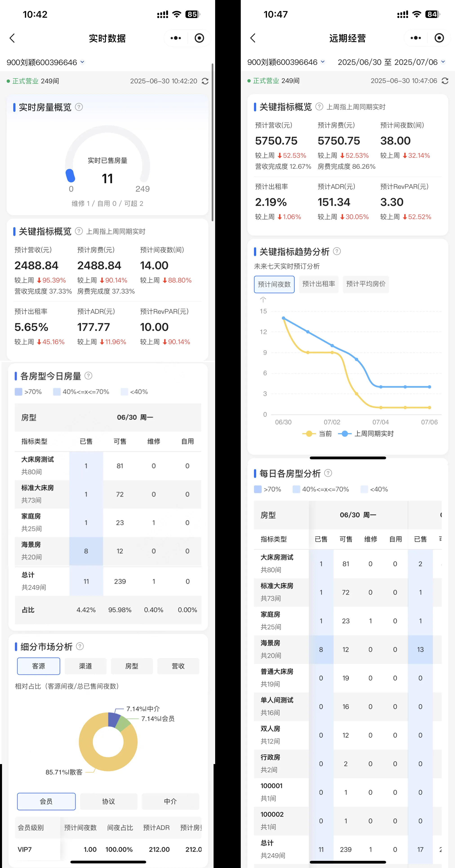455x868 pixels.
Task: Tap the 维修 1 / 自用 0 / 可超 2 text
Action: 107,204
